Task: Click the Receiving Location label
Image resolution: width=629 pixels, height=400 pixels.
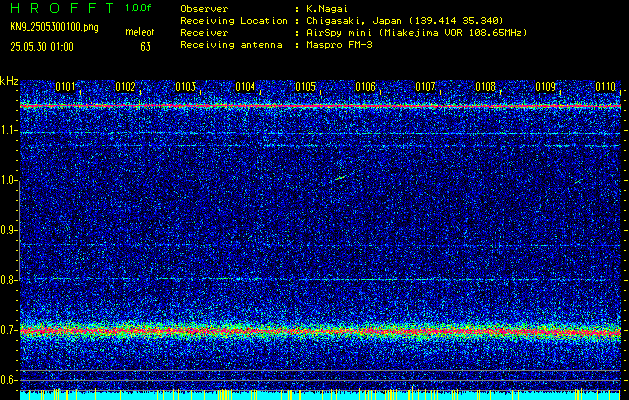Action: tap(234, 21)
